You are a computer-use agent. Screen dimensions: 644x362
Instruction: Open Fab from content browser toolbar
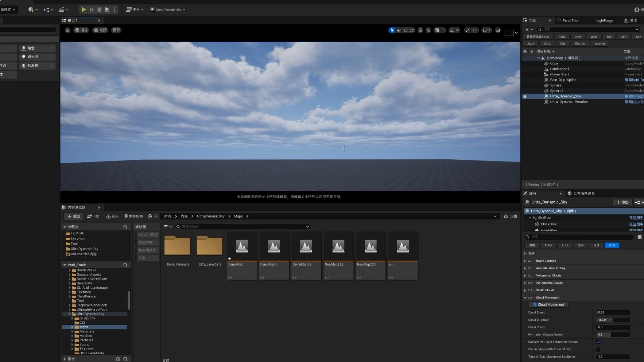93,217
